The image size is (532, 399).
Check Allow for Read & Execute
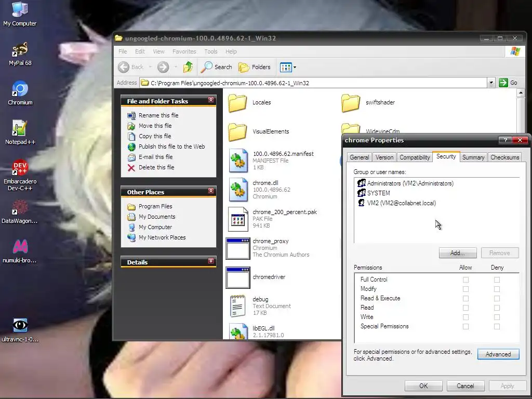click(465, 299)
